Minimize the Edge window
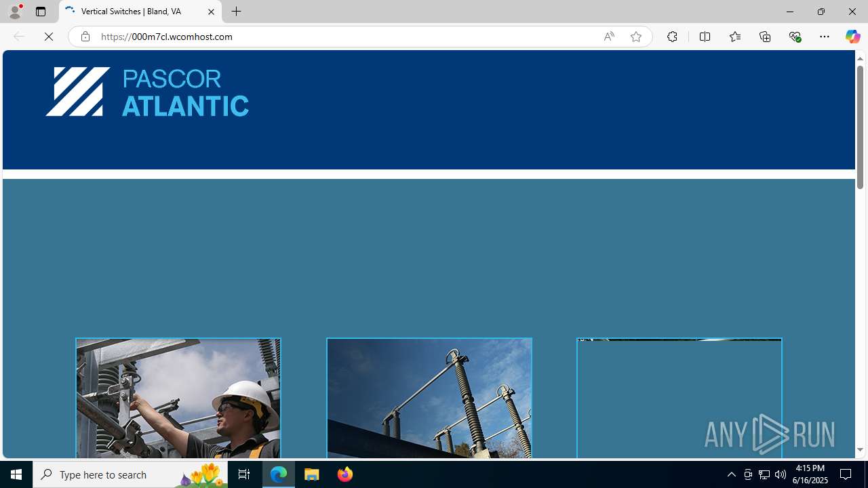This screenshot has width=868, height=488. pyautogui.click(x=790, y=12)
